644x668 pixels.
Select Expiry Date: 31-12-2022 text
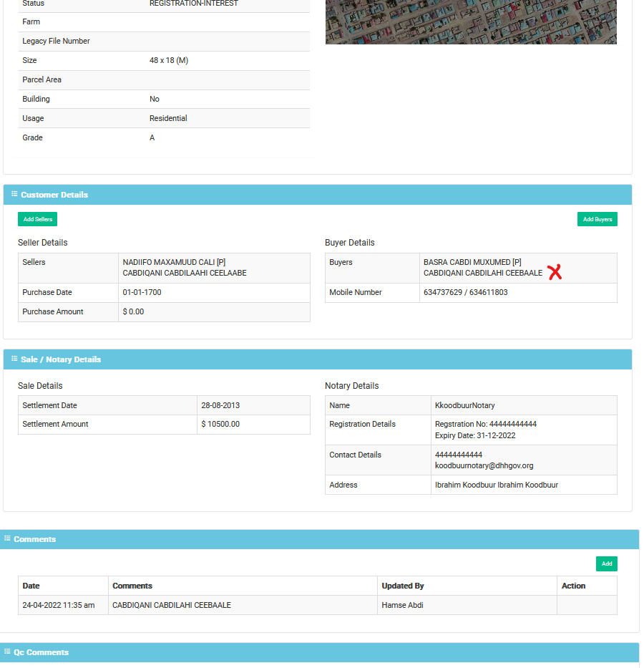pos(475,435)
